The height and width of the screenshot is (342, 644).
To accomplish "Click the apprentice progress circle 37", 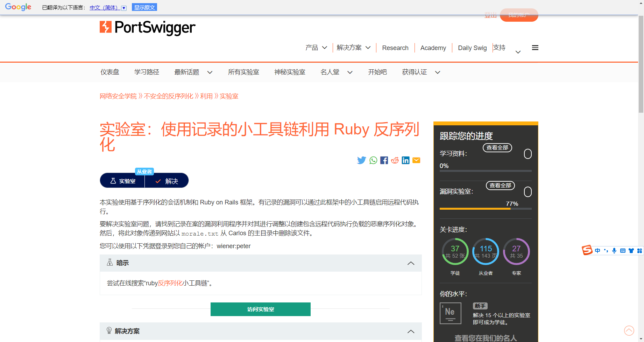I will tap(455, 251).
